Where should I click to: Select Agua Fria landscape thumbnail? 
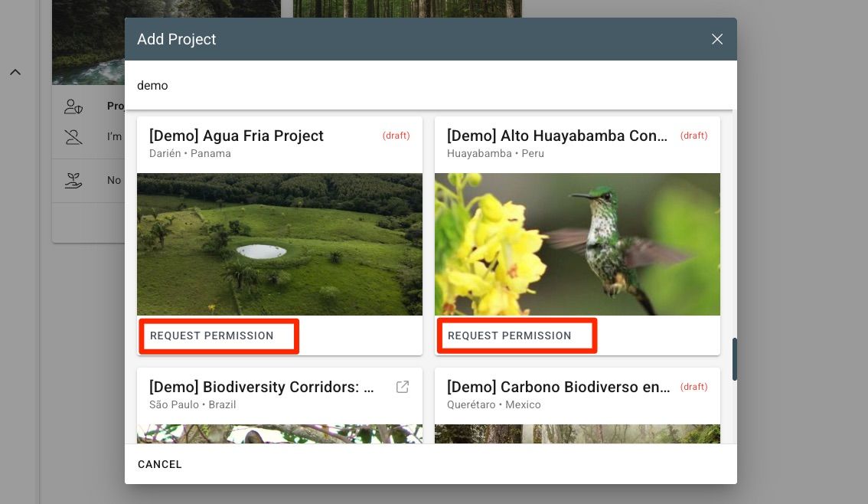tap(279, 244)
